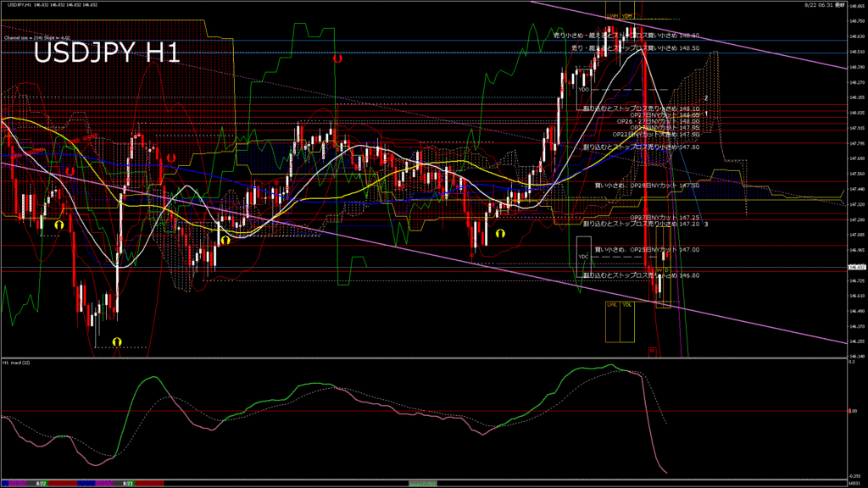Select the LWL box marker
This screenshot has width=868, height=488.
tap(611, 304)
